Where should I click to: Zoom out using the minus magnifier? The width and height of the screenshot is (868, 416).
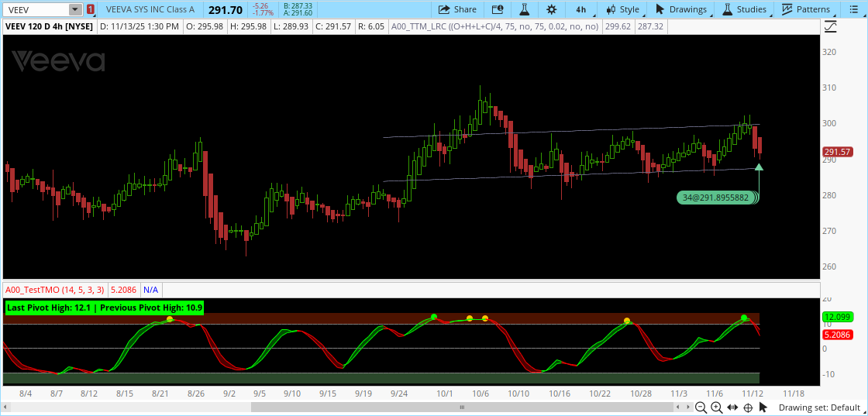pyautogui.click(x=701, y=407)
